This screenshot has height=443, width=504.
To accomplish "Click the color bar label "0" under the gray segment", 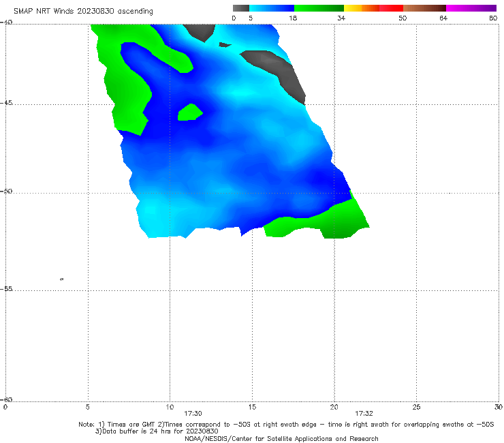I will click(x=234, y=18).
